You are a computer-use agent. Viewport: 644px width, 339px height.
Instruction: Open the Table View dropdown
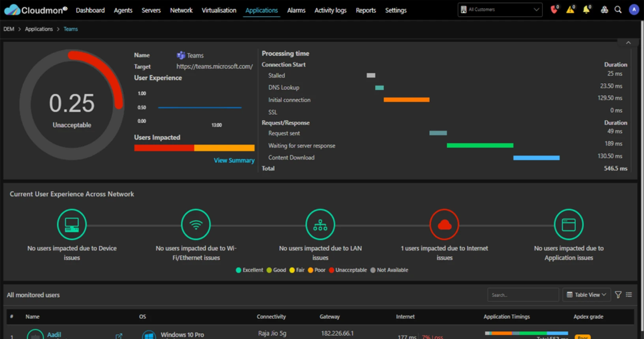586,295
